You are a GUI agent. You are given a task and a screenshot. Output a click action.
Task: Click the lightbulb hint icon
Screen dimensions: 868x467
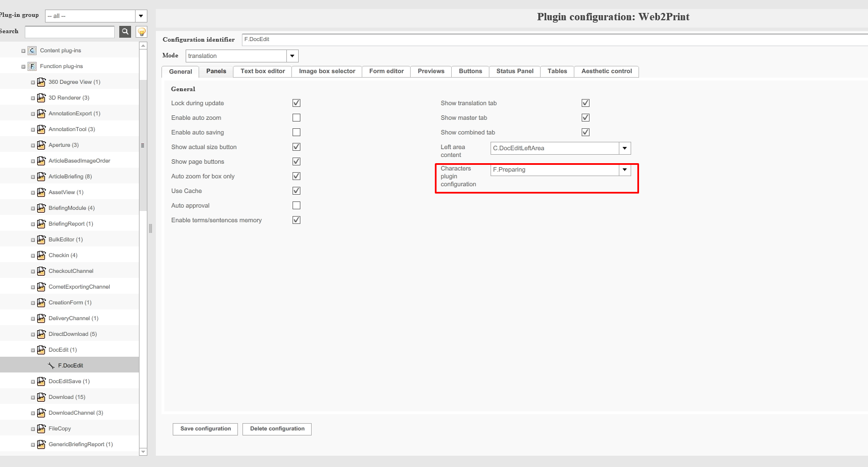pos(141,32)
